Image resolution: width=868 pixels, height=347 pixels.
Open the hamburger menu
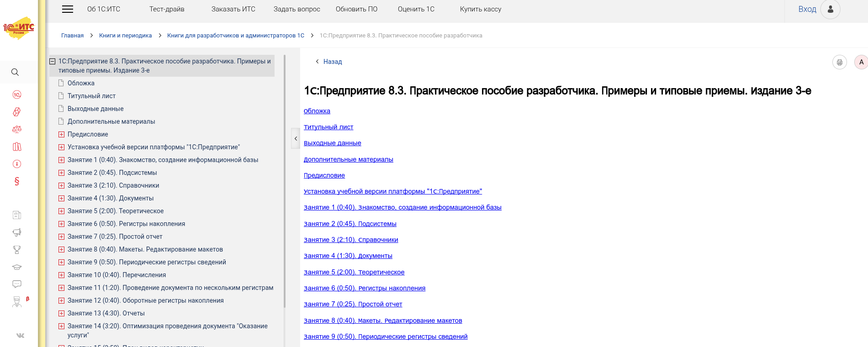(68, 9)
